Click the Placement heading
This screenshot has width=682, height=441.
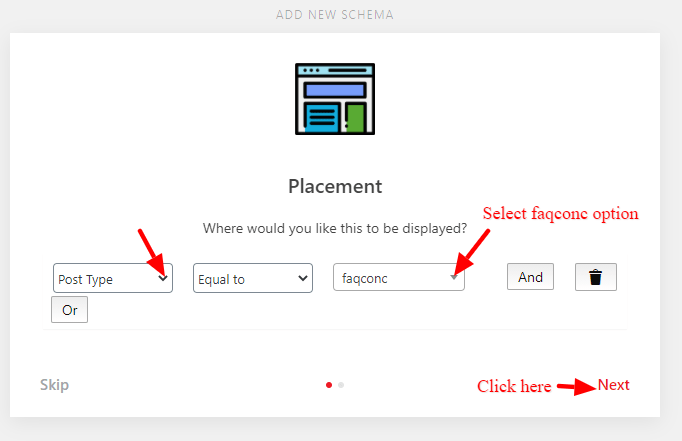click(x=335, y=187)
